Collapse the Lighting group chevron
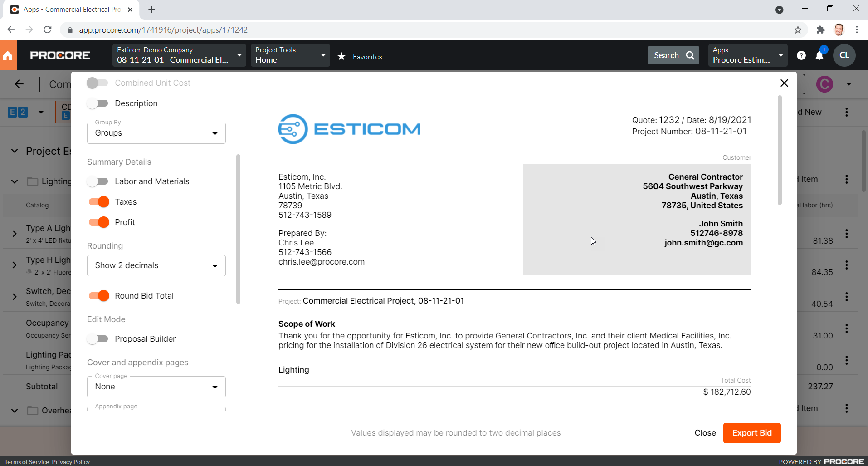The height and width of the screenshot is (466, 868). click(15, 181)
